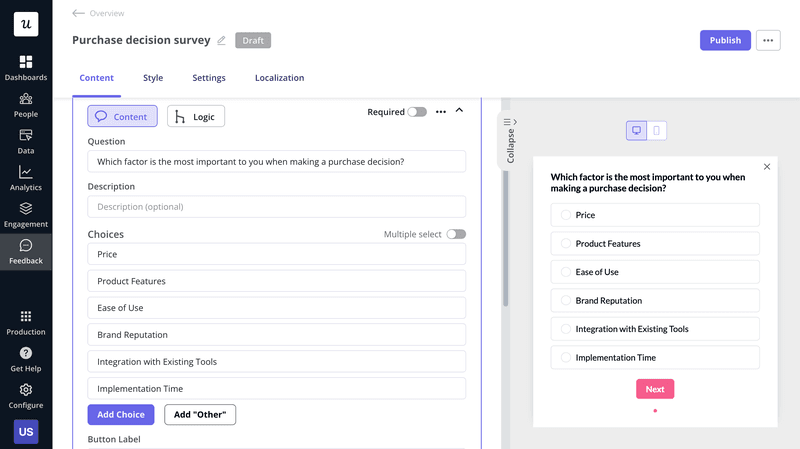
Task: Click the Draft status badge
Action: (x=253, y=40)
